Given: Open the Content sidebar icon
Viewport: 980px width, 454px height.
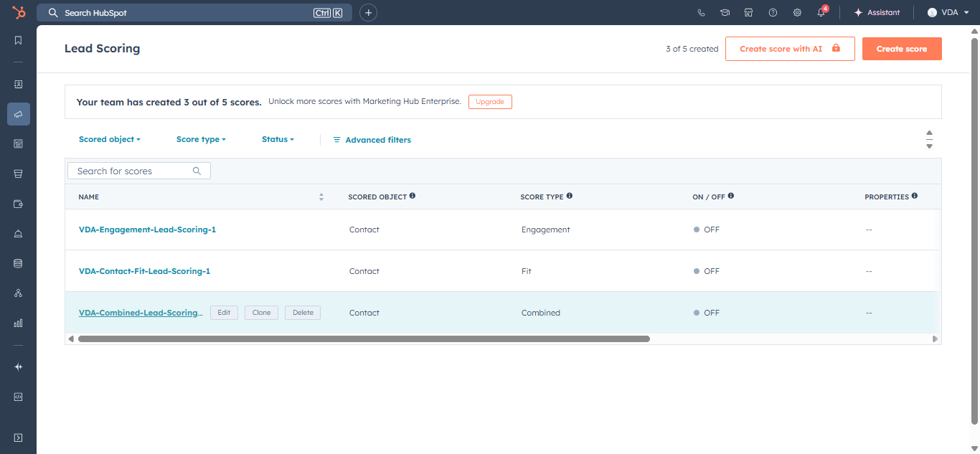Looking at the screenshot, I should pyautogui.click(x=19, y=143).
